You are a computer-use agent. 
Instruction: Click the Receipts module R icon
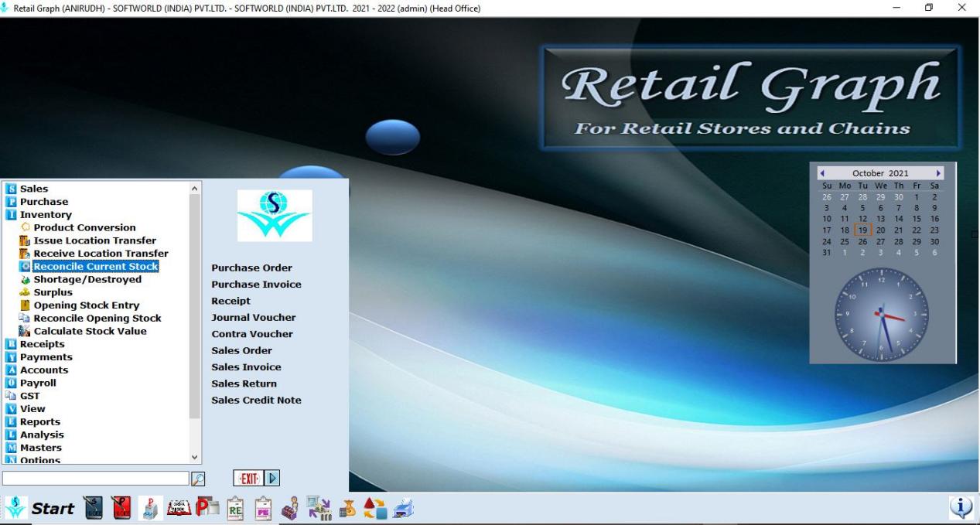click(x=12, y=344)
